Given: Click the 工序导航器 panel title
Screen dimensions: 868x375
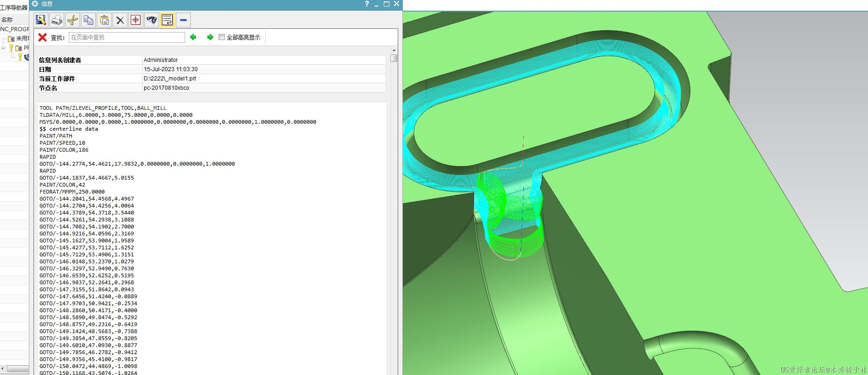Looking at the screenshot, I should (14, 7).
